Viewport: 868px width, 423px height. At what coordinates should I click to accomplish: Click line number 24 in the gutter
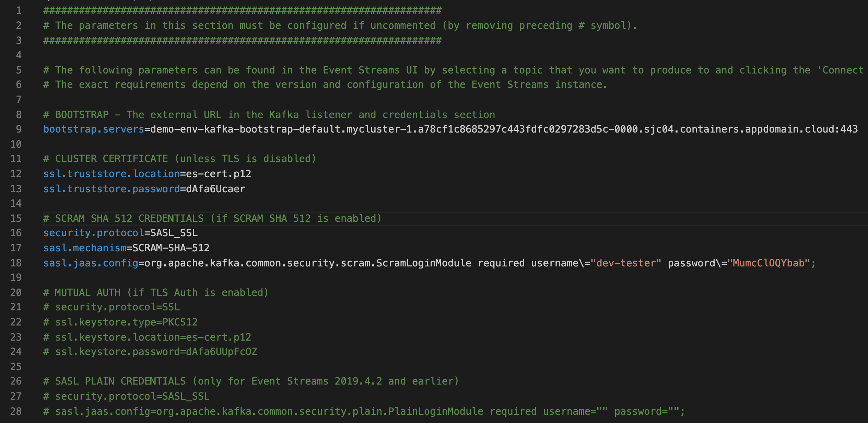16,352
